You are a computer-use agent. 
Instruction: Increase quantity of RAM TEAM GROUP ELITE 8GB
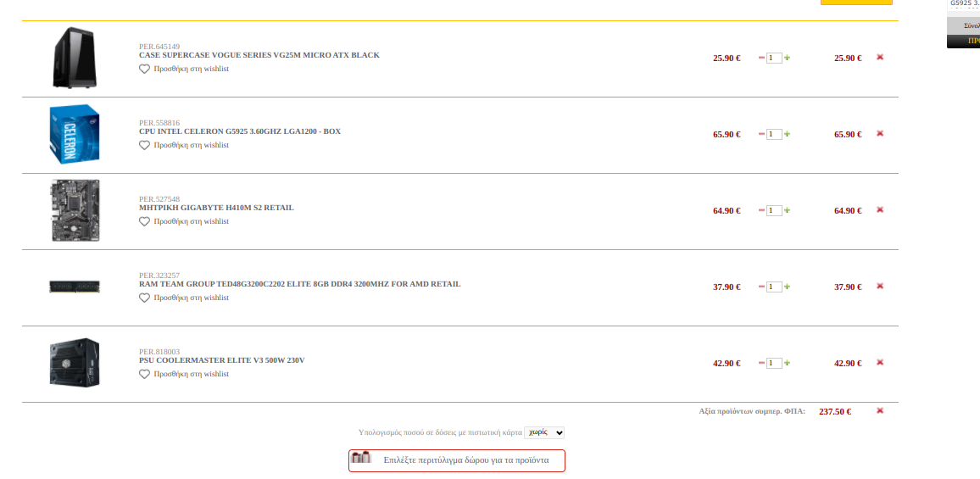pyautogui.click(x=787, y=287)
